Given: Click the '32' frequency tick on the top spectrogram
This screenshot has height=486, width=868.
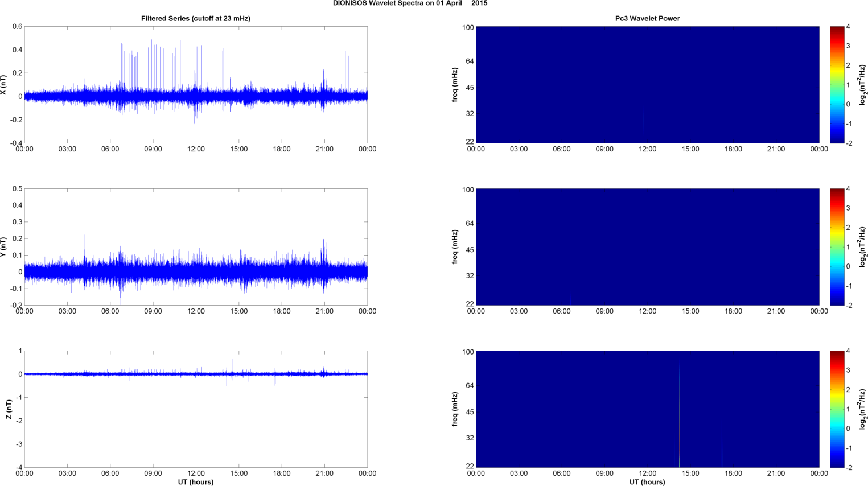Looking at the screenshot, I should coord(470,114).
